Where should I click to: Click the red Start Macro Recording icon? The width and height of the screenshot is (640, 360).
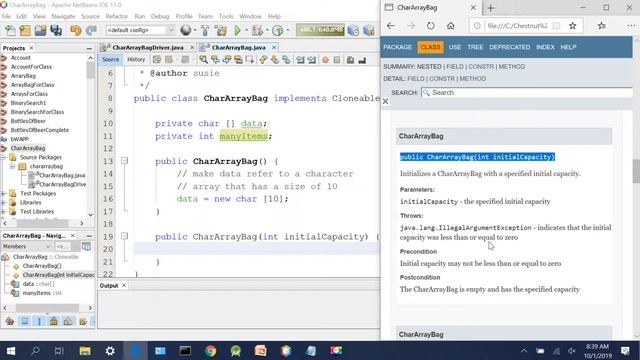(x=325, y=60)
